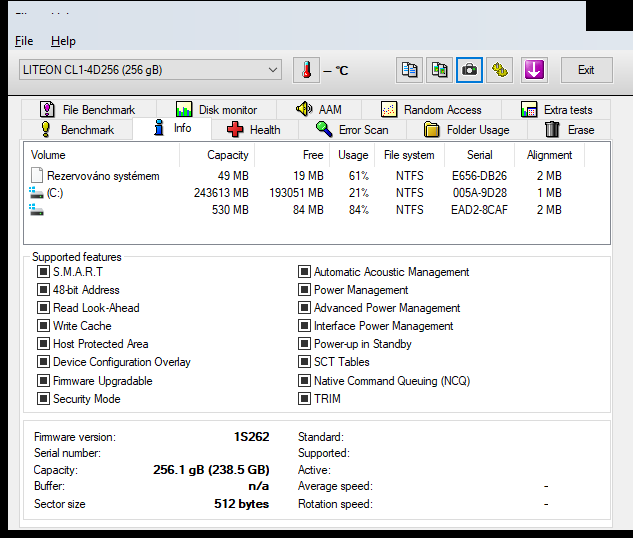Click the Random Access scatter icon
The height and width of the screenshot is (538, 633).
(x=389, y=109)
